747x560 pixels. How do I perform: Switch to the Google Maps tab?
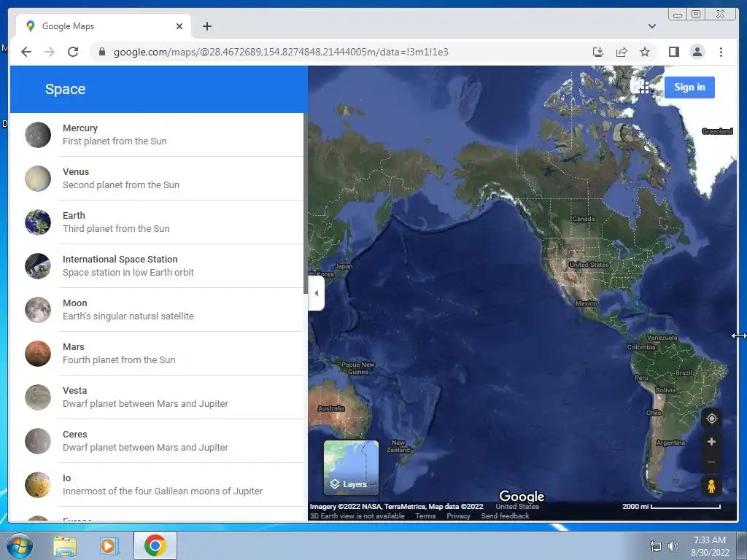104,26
